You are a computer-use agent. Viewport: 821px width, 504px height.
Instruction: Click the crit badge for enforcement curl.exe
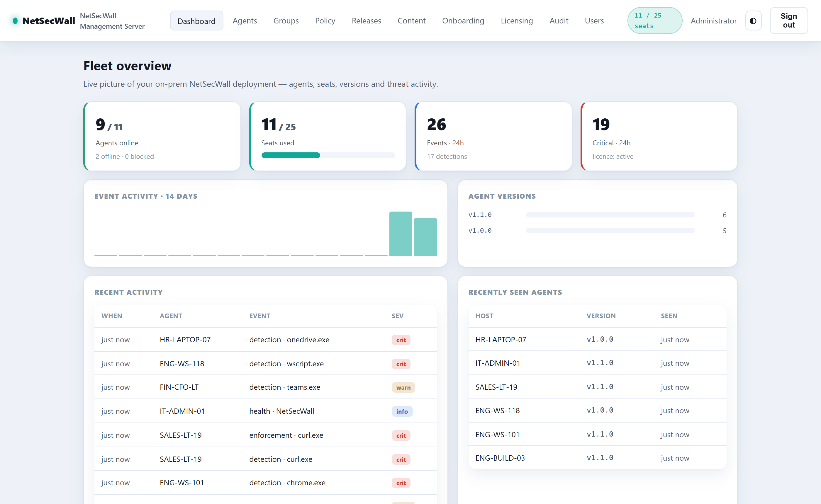click(401, 435)
